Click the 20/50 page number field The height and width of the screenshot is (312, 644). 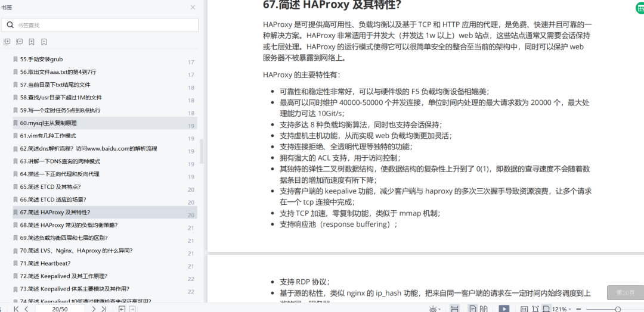click(60, 308)
